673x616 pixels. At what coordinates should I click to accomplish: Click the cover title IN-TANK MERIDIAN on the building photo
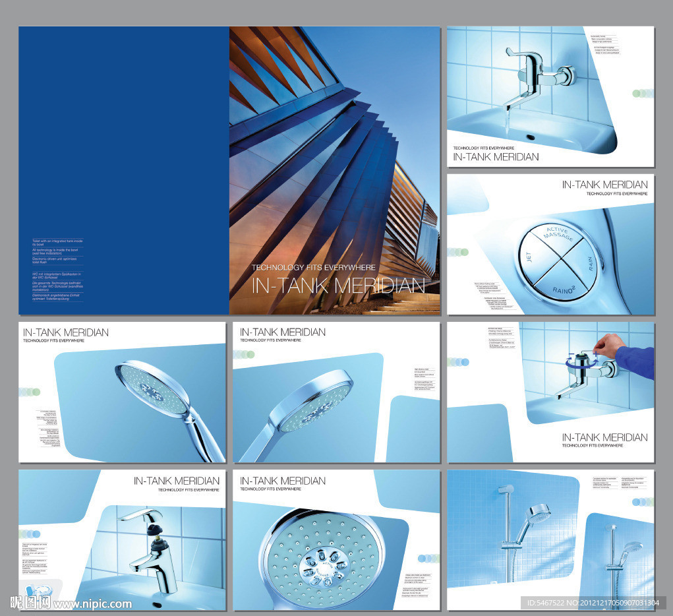pos(338,286)
